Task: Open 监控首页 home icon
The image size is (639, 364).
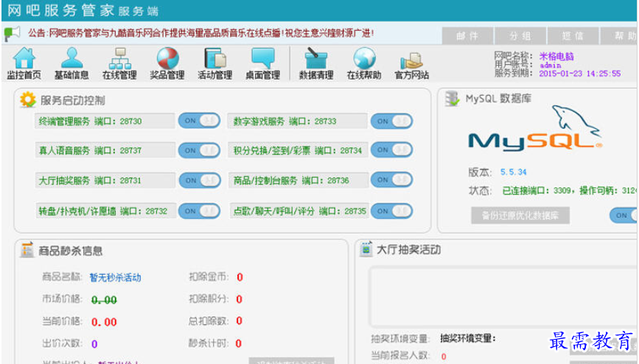Action: (24, 58)
